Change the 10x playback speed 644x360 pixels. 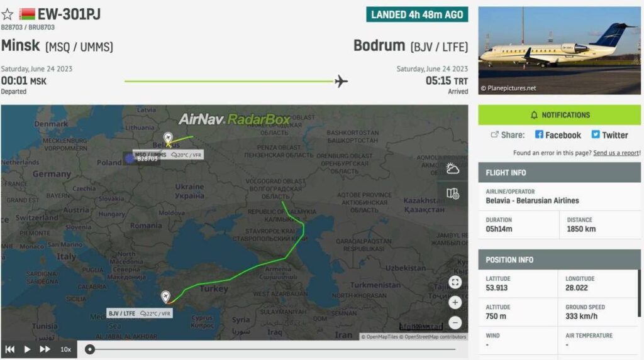[65, 349]
